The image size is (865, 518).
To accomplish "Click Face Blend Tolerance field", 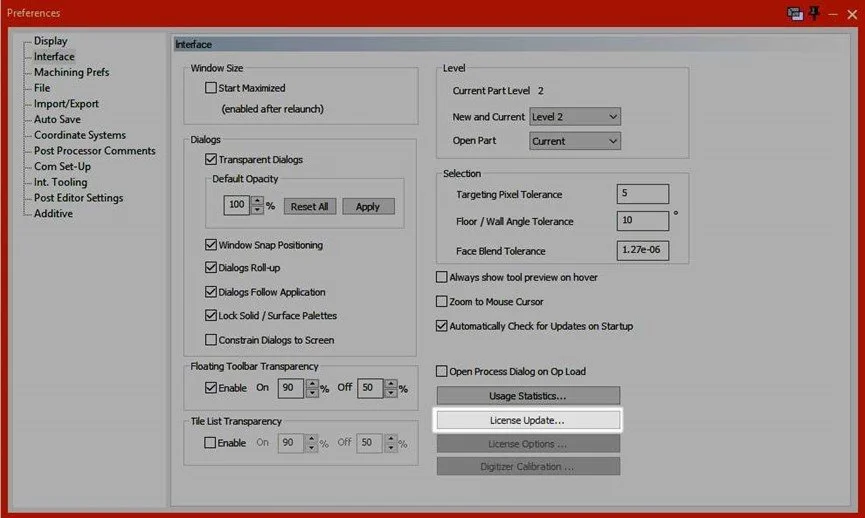I will point(643,250).
